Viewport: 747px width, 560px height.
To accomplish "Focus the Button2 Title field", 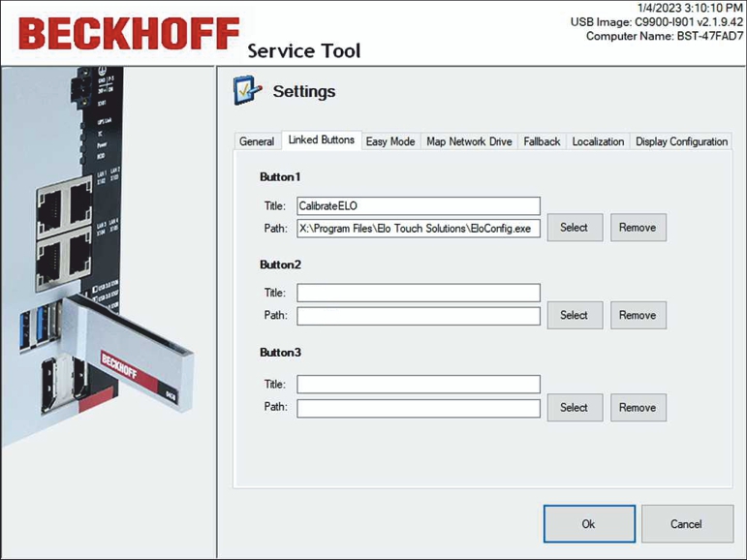I will coord(419,293).
